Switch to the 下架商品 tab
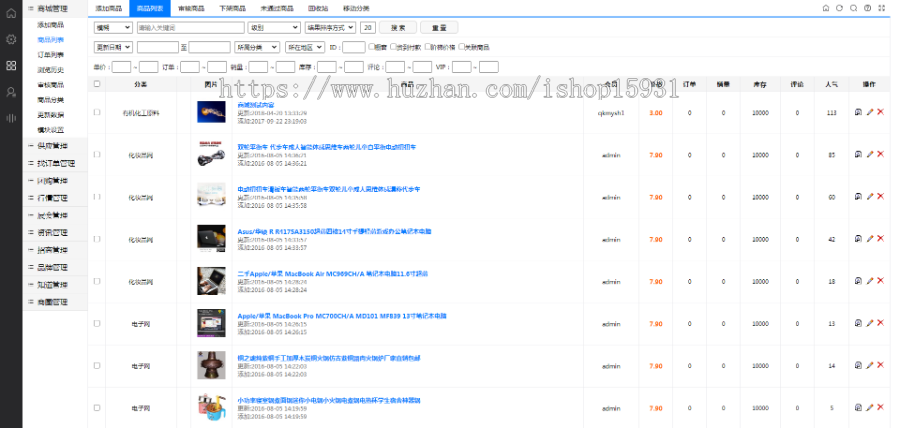The height and width of the screenshot is (428, 900). (x=232, y=9)
